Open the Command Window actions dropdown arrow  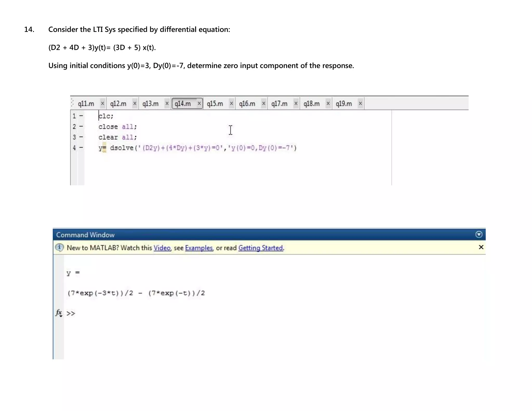[x=479, y=234]
